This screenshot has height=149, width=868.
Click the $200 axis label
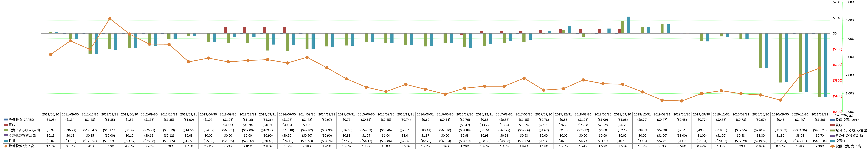click(836, 2)
